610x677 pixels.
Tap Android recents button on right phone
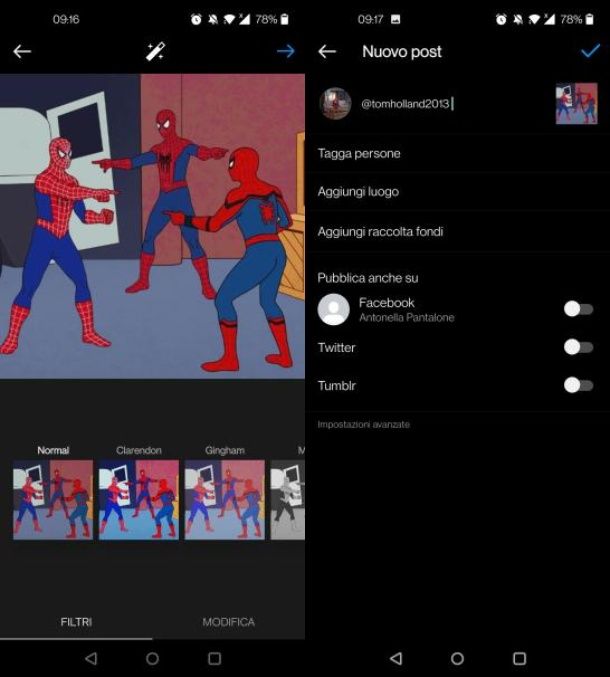[519, 658]
